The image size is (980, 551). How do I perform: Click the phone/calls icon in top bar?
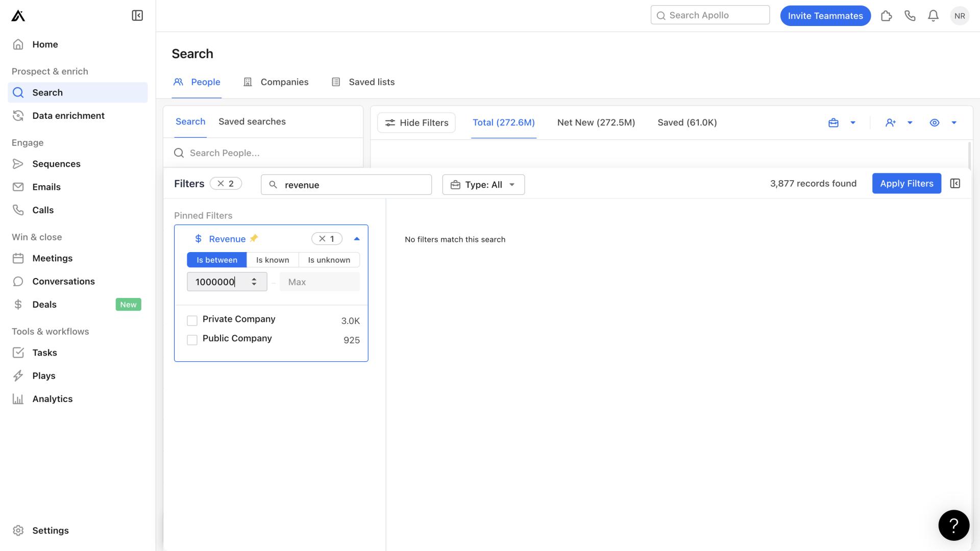click(911, 15)
